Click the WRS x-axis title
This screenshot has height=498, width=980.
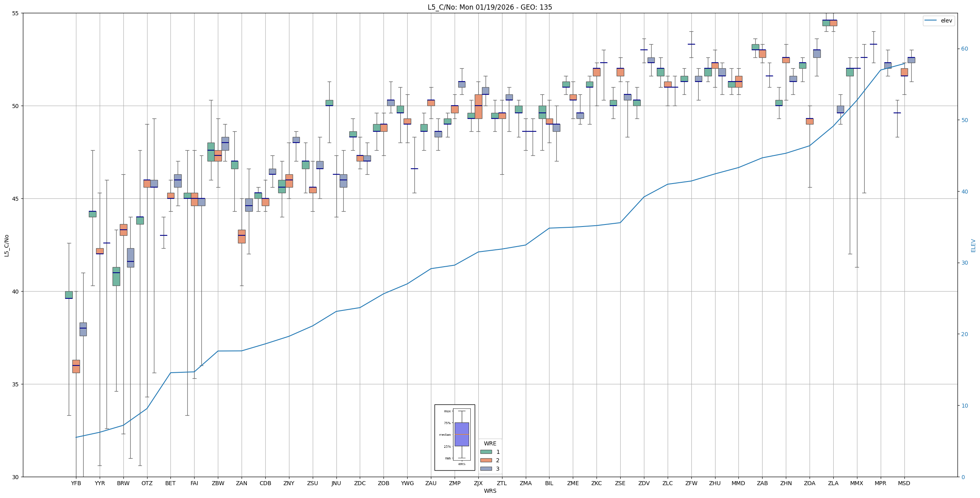point(490,491)
